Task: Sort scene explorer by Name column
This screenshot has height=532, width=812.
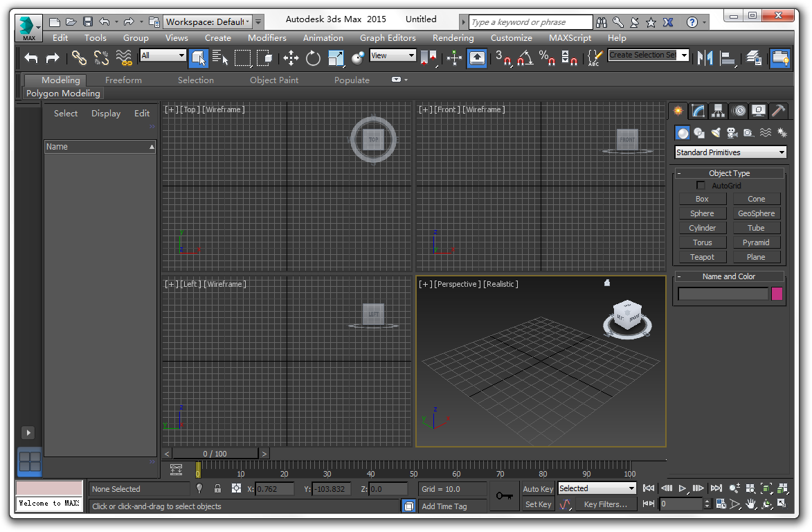Action: pyautogui.click(x=100, y=147)
